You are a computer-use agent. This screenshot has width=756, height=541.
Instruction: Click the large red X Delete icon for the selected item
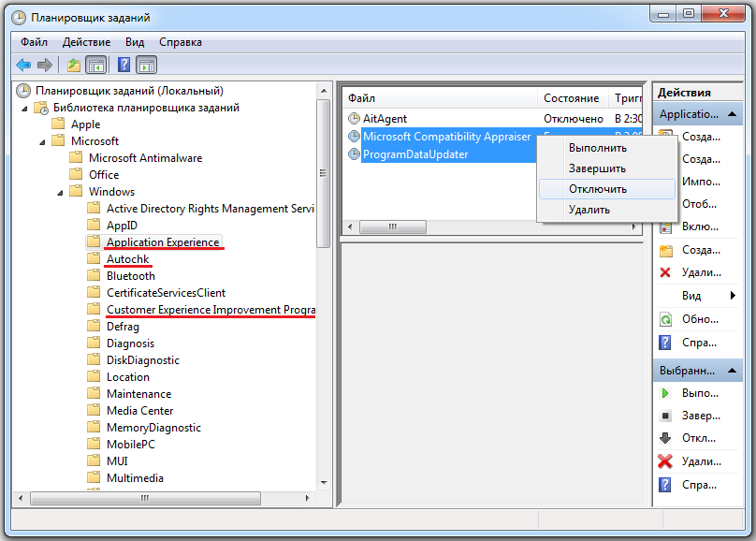[665, 461]
